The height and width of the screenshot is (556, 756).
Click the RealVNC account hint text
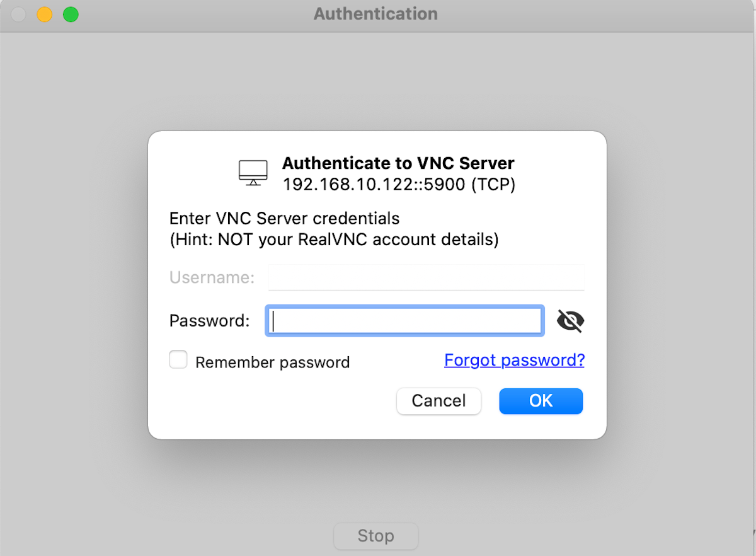(334, 240)
